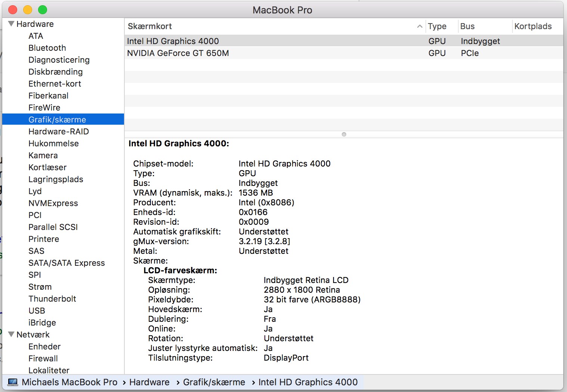Select Printere in the sidebar

[x=44, y=239]
